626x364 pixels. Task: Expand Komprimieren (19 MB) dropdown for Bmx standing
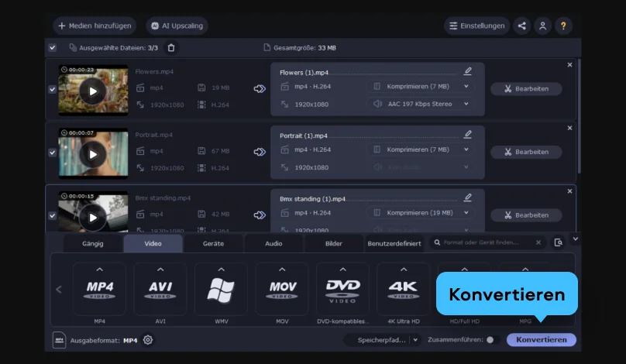coord(421,213)
